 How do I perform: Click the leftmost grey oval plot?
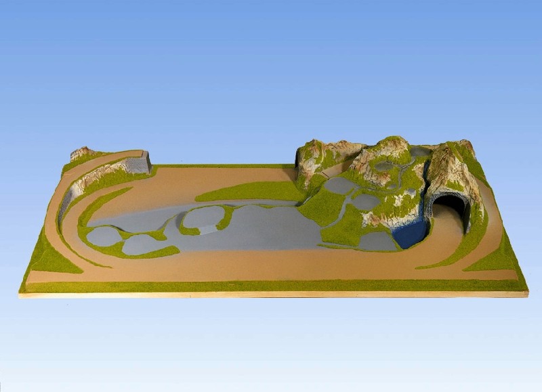coord(104,236)
